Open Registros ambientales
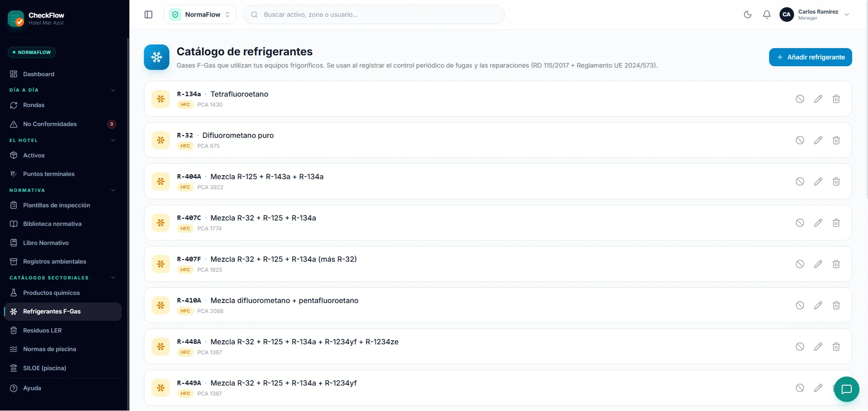868x411 pixels. 63,261
